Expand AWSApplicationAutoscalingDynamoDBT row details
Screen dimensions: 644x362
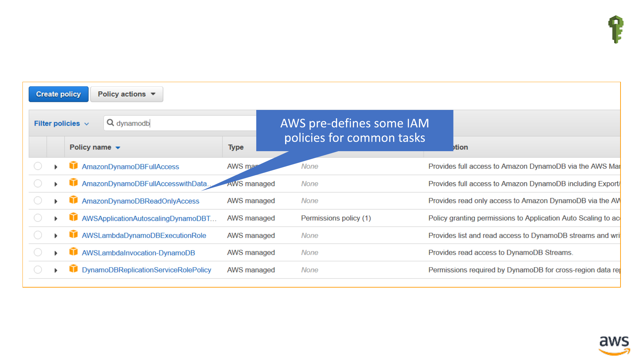56,219
